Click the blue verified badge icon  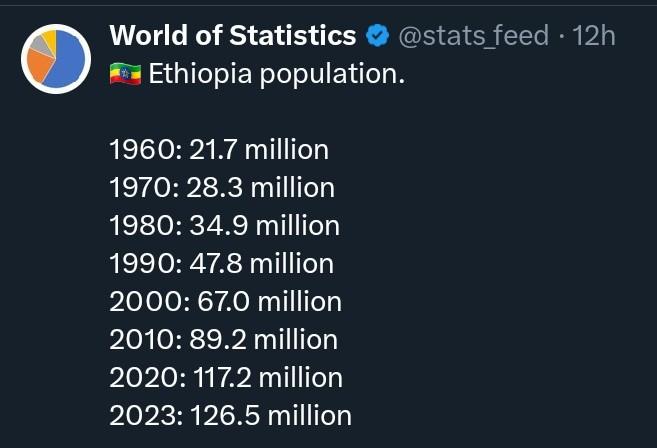(x=378, y=35)
